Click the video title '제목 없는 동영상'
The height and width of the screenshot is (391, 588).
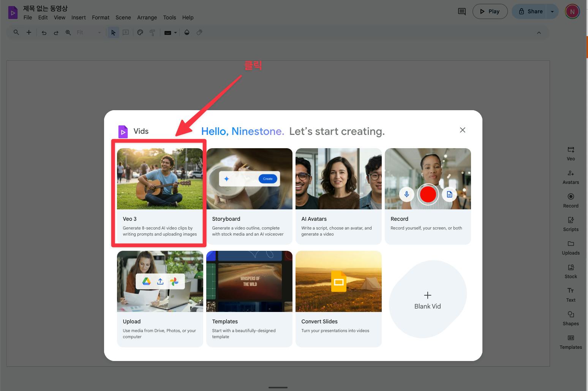pyautogui.click(x=45, y=8)
